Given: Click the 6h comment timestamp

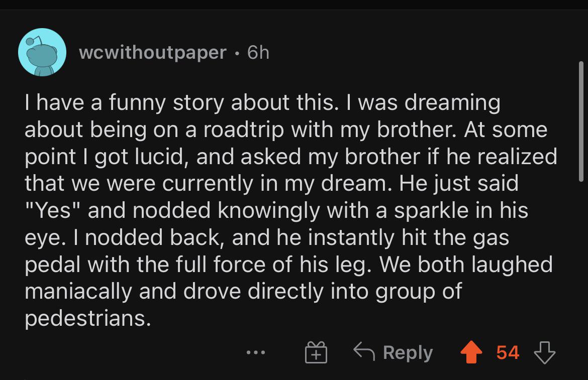Looking at the screenshot, I should [258, 52].
